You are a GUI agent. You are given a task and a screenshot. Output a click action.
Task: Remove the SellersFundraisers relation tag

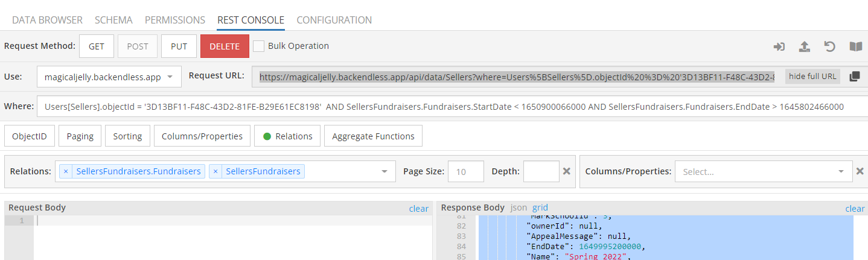215,171
